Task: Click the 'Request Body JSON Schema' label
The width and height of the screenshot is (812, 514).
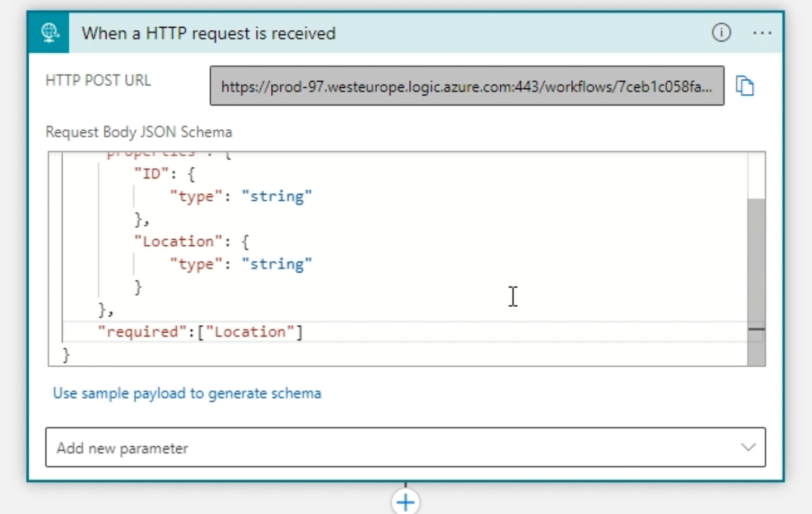Action: point(138,132)
